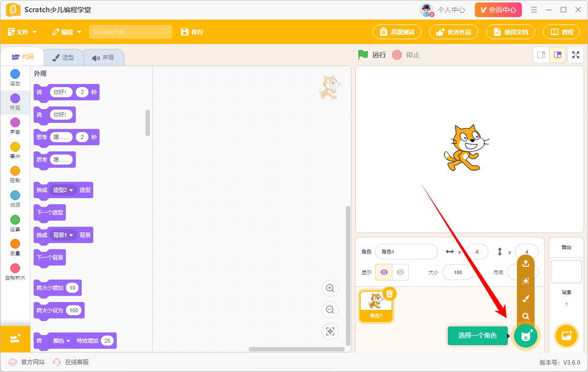Screen dimensions: 588x372
Task: Open the 文件 dropdown menu
Action: (x=22, y=32)
